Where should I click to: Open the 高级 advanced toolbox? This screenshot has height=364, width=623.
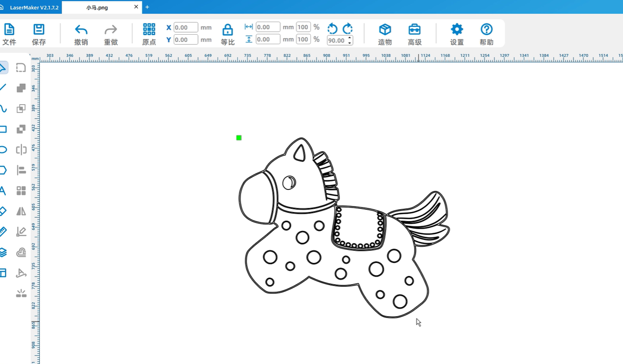click(x=414, y=34)
